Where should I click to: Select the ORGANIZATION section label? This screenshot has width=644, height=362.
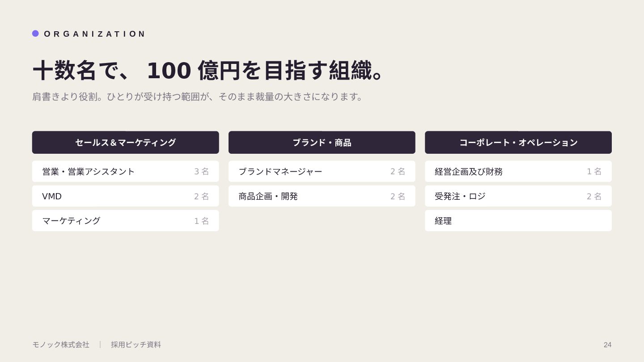[x=94, y=34]
